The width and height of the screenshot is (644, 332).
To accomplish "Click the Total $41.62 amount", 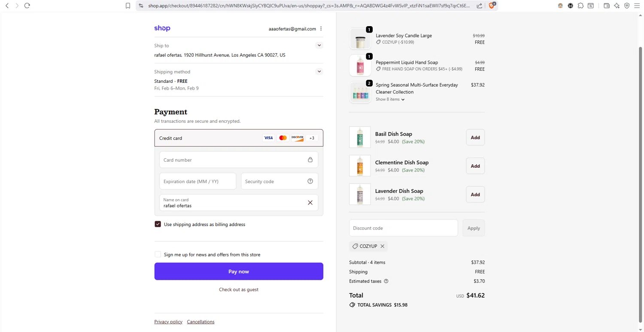I will (x=476, y=296).
